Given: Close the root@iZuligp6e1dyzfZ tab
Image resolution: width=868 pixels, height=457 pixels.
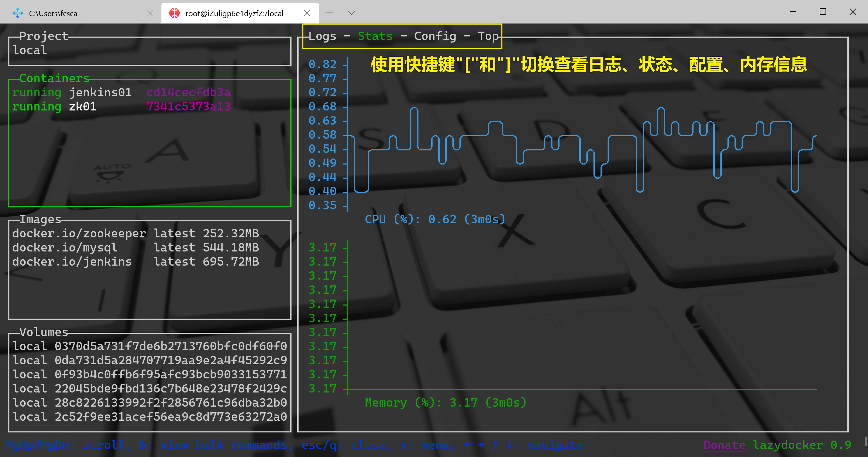Looking at the screenshot, I should [x=307, y=13].
